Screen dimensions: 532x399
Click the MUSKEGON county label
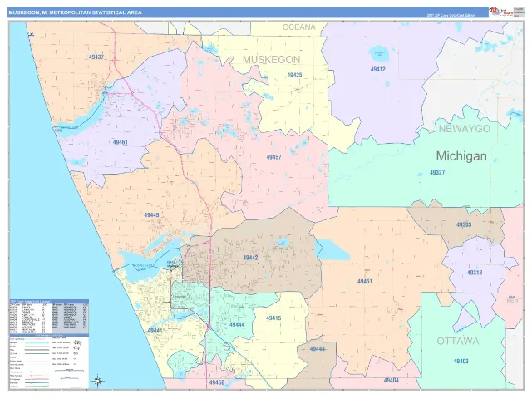pos(272,60)
